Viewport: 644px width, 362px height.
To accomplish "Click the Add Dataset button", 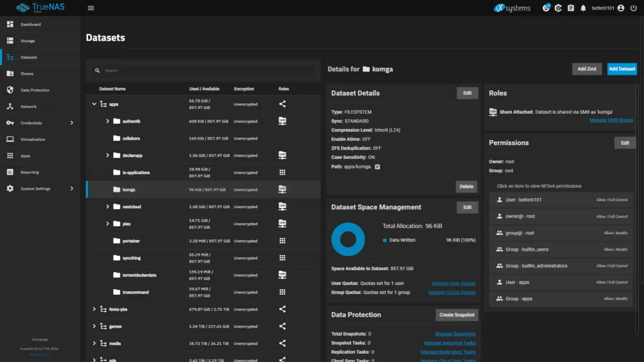I will pyautogui.click(x=621, y=69).
